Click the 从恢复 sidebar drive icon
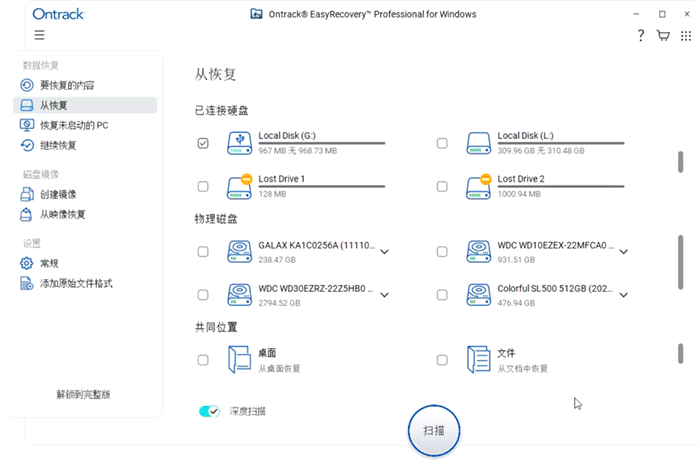This screenshot has height=462, width=700. pyautogui.click(x=27, y=105)
